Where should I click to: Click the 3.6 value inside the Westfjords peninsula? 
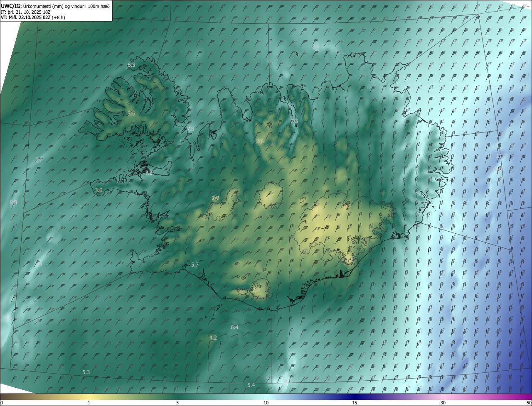coord(131,113)
